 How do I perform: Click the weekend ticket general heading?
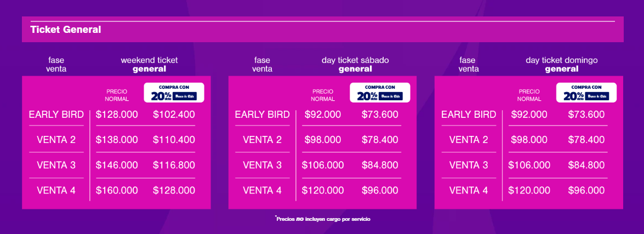[149, 65]
